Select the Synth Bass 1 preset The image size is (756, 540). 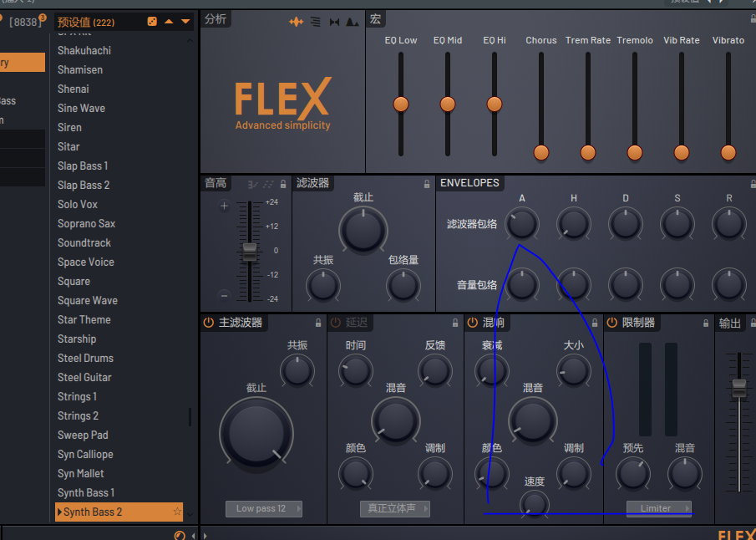coord(86,492)
